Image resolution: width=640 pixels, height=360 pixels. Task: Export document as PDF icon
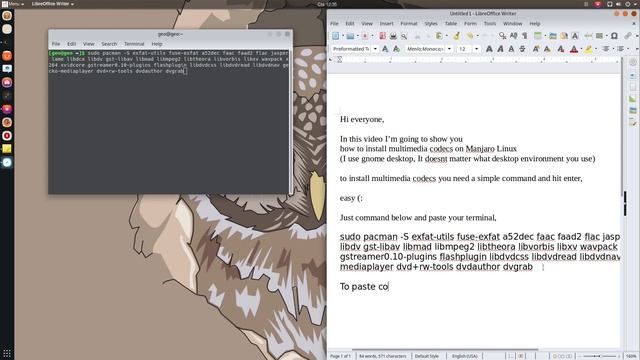382,36
